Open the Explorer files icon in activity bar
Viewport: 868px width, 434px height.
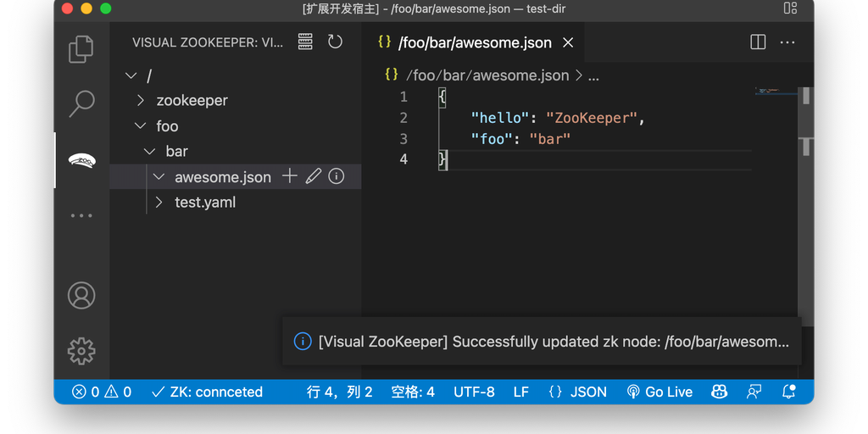click(81, 48)
